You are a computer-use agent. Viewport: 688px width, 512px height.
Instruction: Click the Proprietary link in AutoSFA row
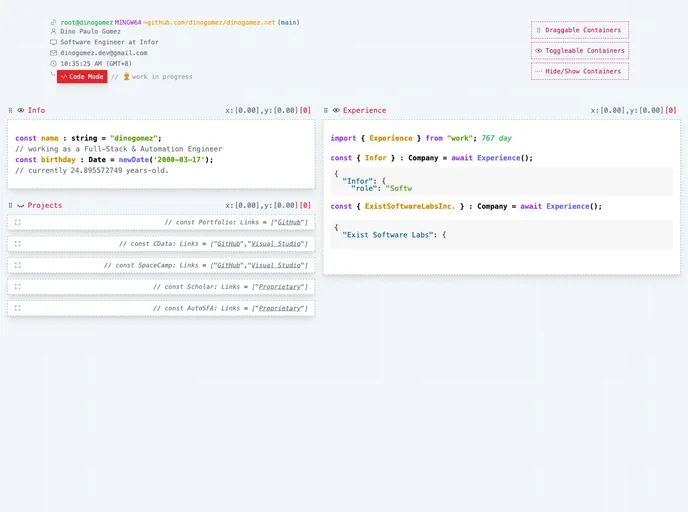point(280,308)
